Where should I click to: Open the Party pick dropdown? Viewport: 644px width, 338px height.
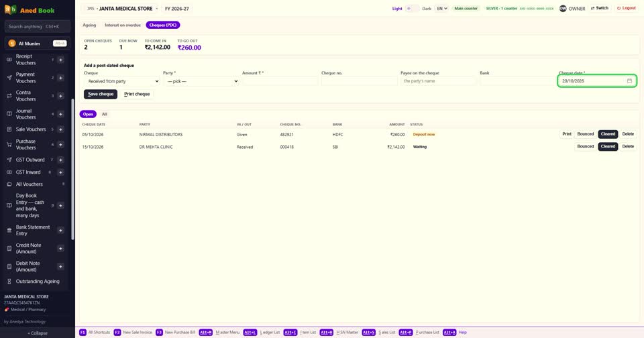click(x=201, y=81)
